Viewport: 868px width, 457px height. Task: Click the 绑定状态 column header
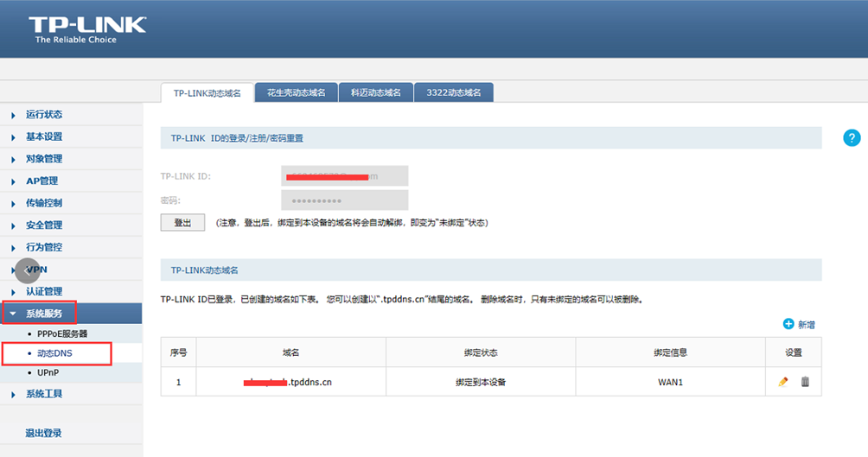[481, 352]
